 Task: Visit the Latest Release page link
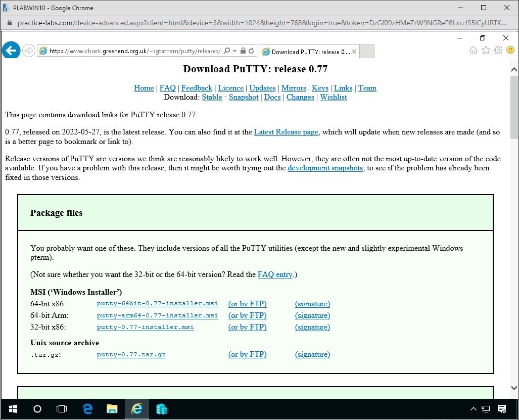tap(286, 132)
